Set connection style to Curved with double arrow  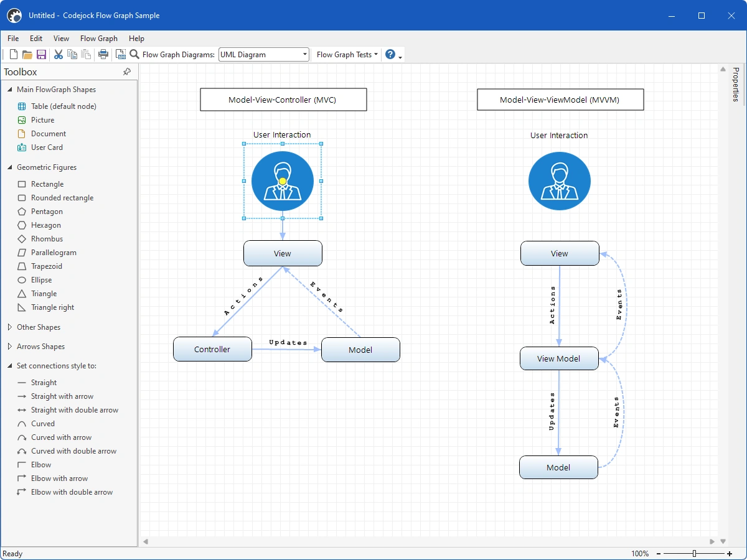[x=73, y=451]
